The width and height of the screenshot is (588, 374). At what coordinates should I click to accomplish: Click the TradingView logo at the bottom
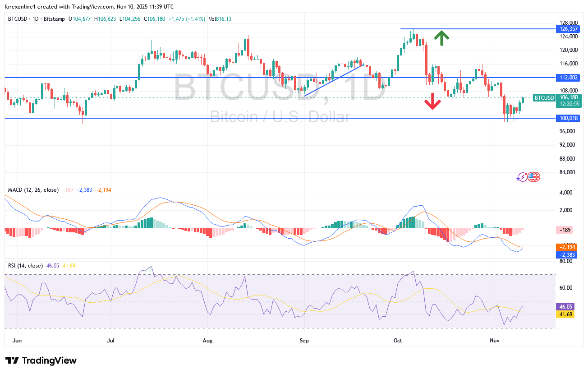[x=41, y=360]
